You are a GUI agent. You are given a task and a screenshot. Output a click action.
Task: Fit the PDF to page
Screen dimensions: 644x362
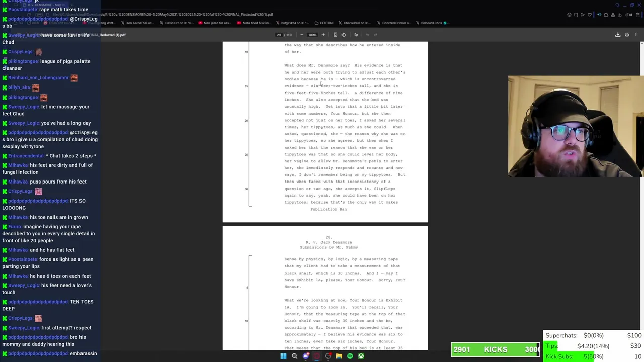click(x=335, y=35)
